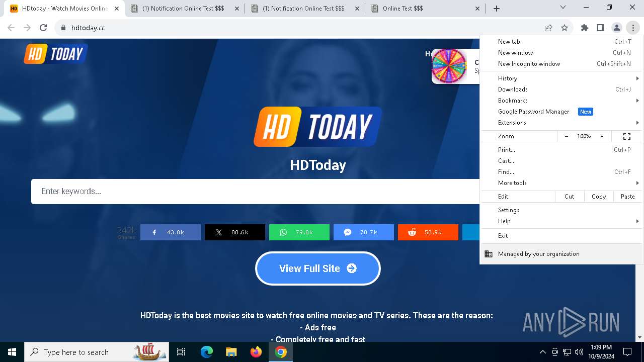Open the spin wheel ad thumbnail
This screenshot has height=362, width=644.
pyautogui.click(x=449, y=66)
